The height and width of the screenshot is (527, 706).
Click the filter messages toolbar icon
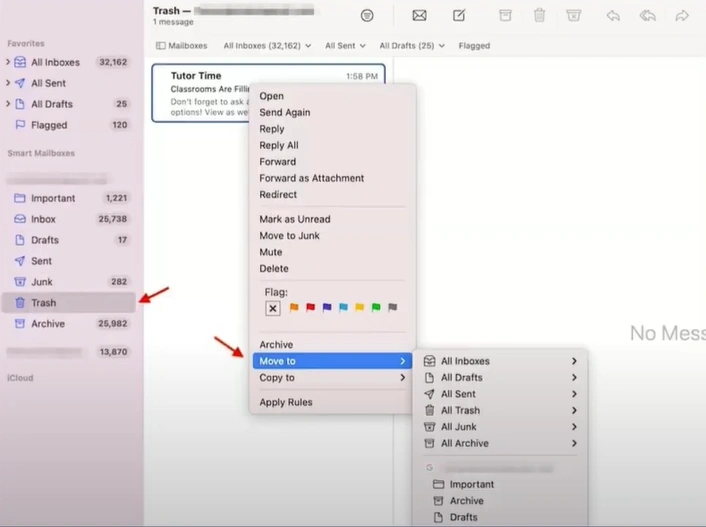pos(367,16)
